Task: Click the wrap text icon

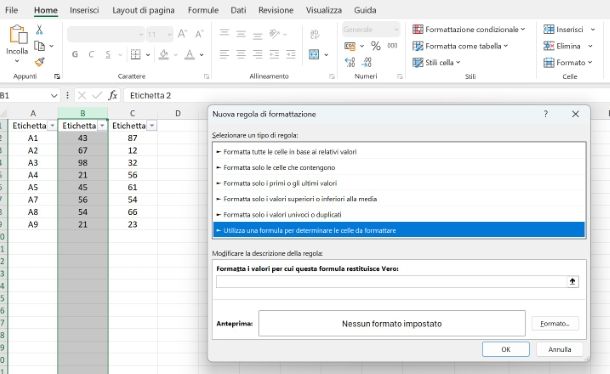Action: (315, 34)
